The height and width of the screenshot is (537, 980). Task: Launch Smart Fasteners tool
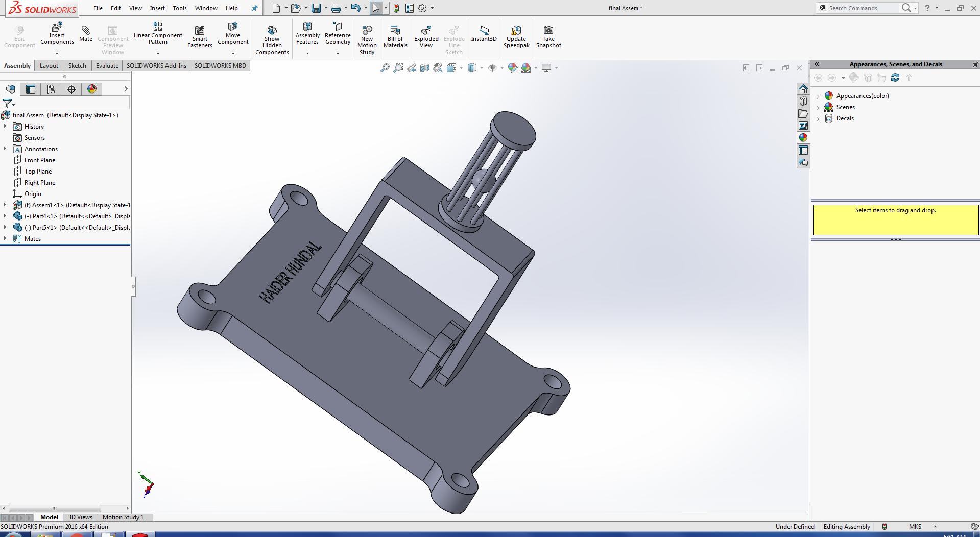click(200, 37)
